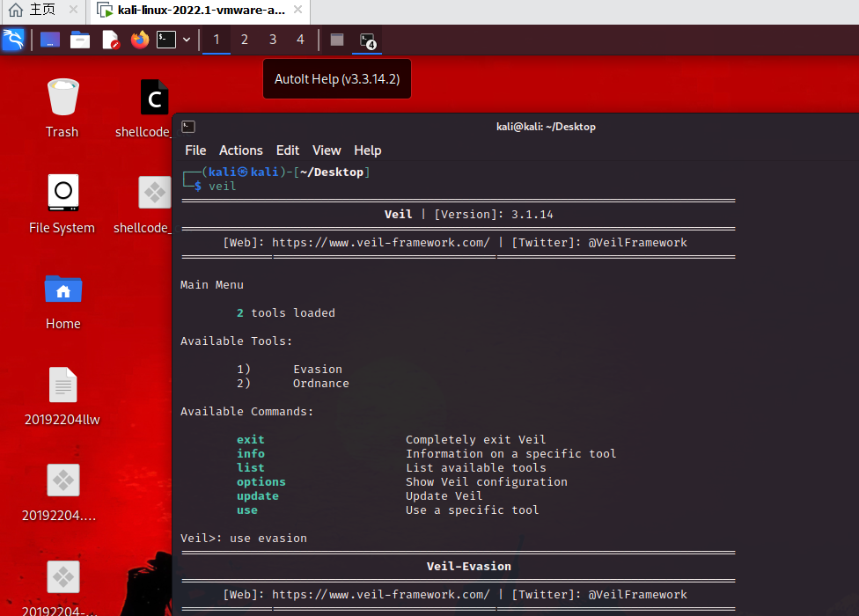
Task: Click the first veil-framework.com web link
Action: click(x=381, y=243)
